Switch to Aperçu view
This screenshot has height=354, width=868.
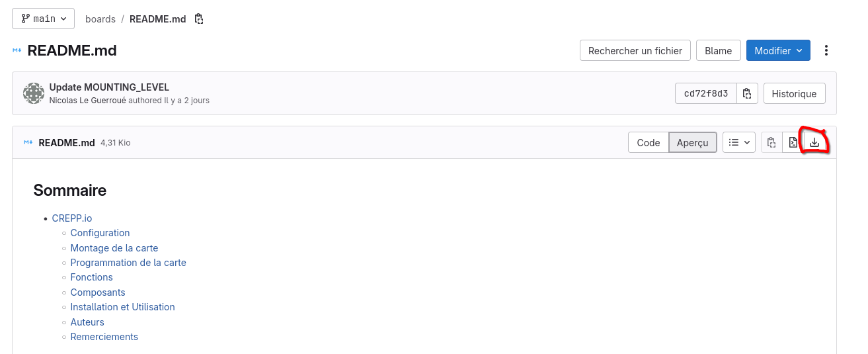tap(693, 142)
